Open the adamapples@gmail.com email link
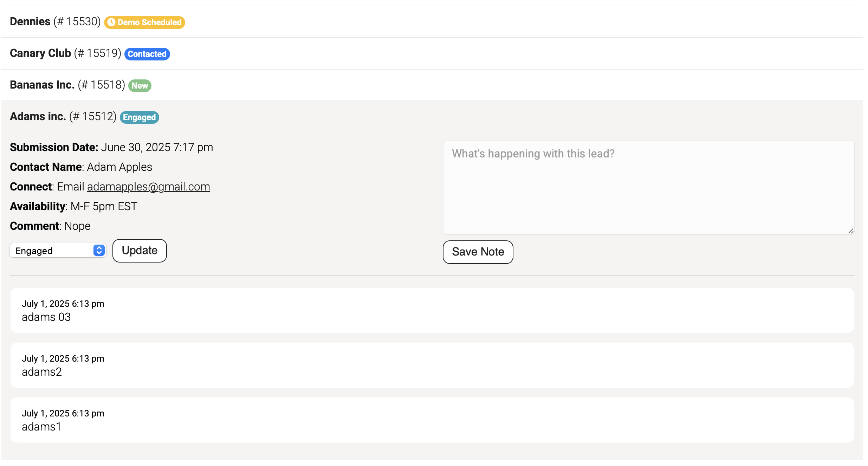868x466 pixels. point(149,187)
